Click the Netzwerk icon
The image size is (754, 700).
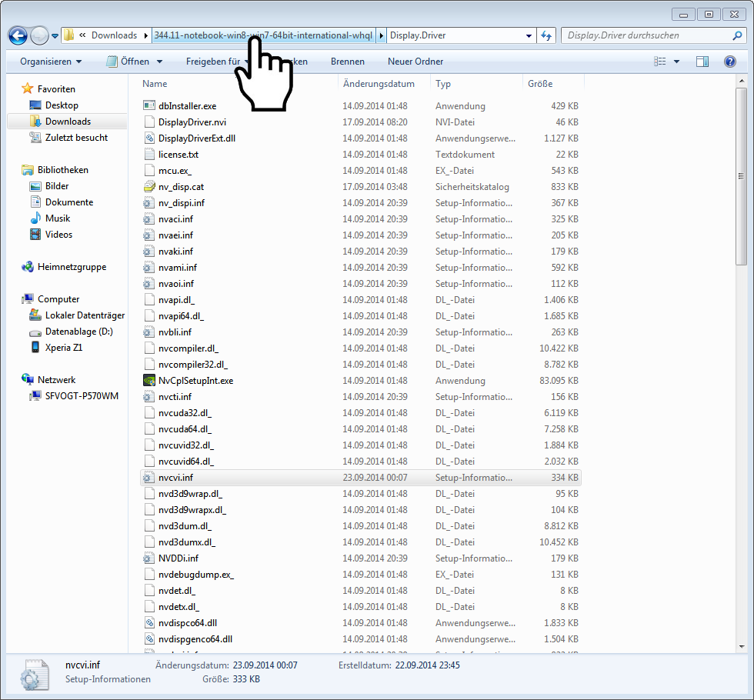click(28, 379)
